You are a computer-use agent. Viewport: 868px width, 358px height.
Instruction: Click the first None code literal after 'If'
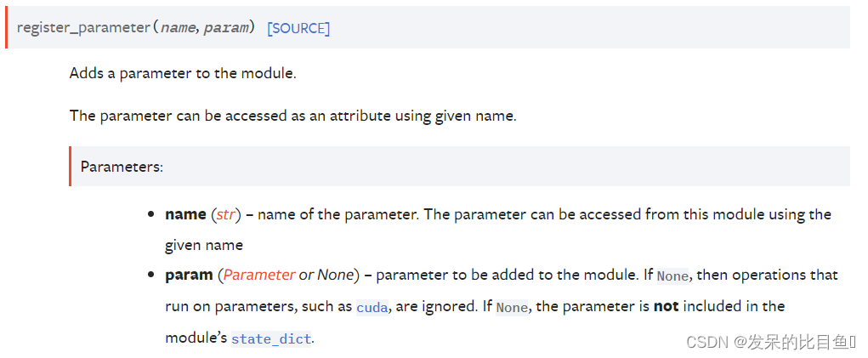pyautogui.click(x=672, y=276)
